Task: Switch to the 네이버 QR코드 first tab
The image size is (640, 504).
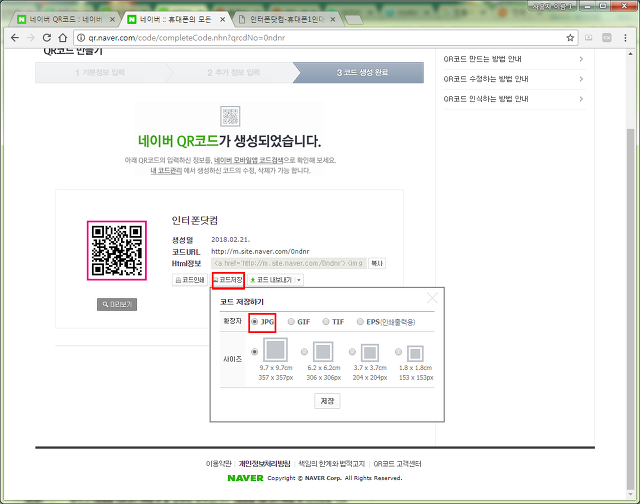Action: pos(65,19)
